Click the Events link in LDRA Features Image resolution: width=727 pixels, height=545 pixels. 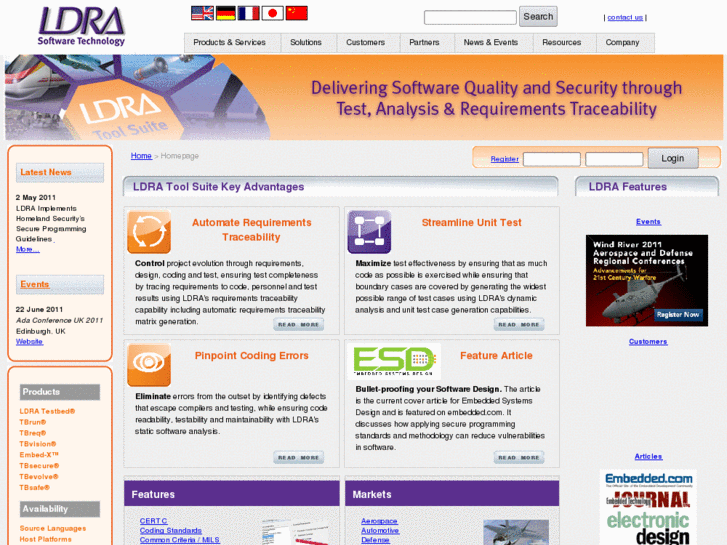point(648,222)
